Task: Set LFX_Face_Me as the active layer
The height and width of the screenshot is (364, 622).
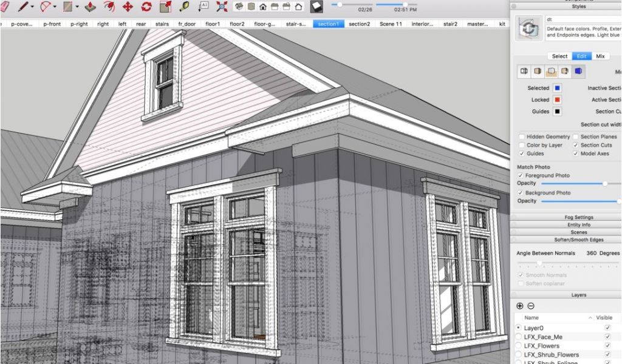Action: (518, 337)
